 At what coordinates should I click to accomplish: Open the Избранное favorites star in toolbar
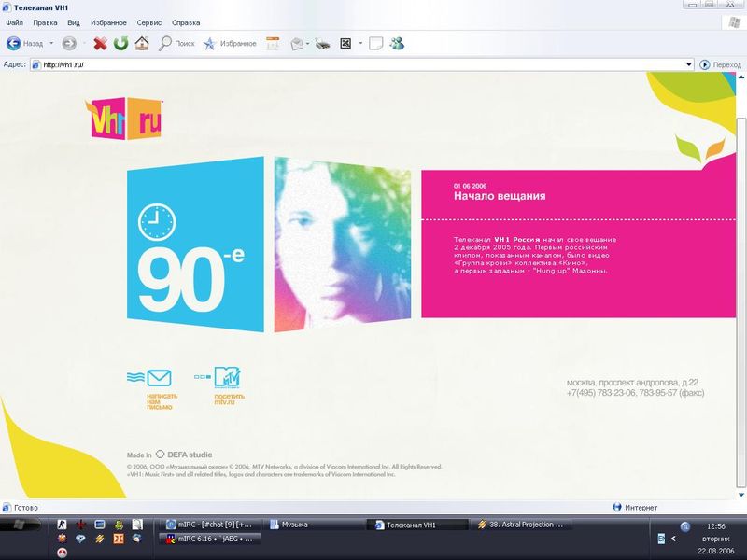pyautogui.click(x=230, y=44)
